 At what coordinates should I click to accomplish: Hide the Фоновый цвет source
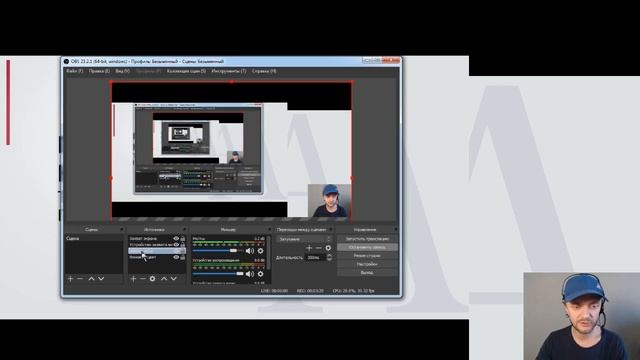pyautogui.click(x=176, y=257)
